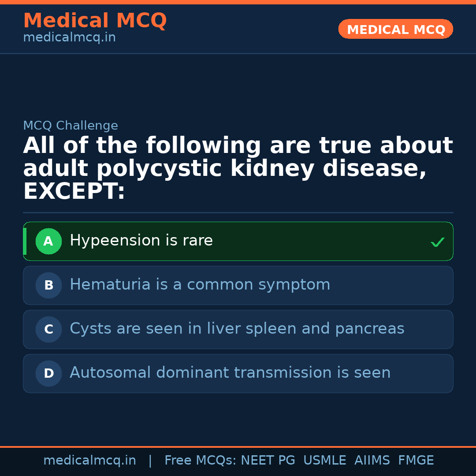The width and height of the screenshot is (476, 476).
Task: Open medicalmcq.in link in the footer
Action: (89, 461)
